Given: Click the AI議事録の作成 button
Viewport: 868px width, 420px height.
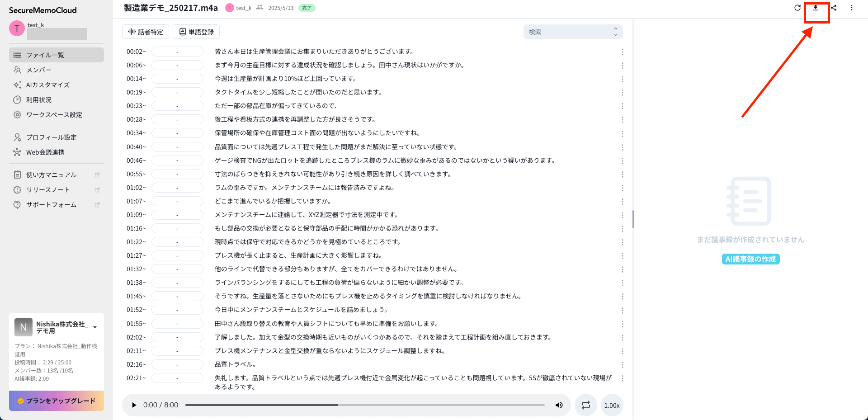Looking at the screenshot, I should [x=750, y=259].
